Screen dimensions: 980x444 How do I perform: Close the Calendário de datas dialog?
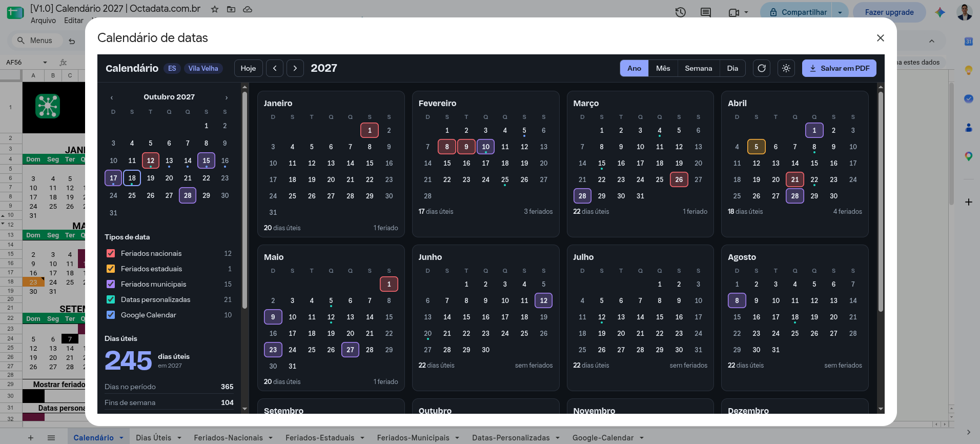pos(881,38)
